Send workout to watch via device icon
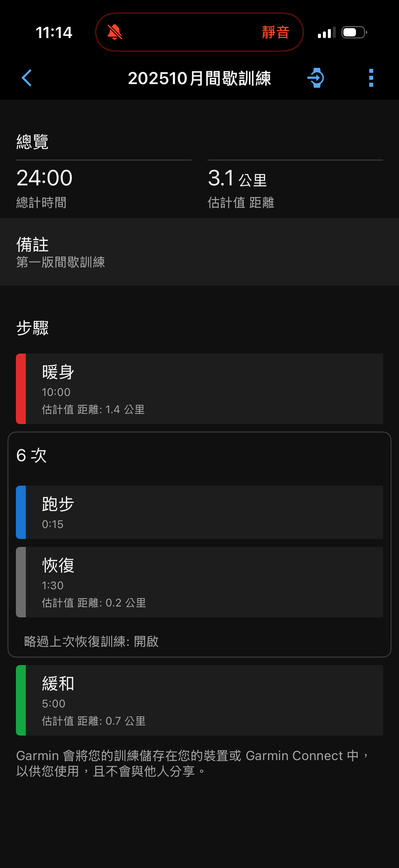The height and width of the screenshot is (868, 399). [x=316, y=78]
